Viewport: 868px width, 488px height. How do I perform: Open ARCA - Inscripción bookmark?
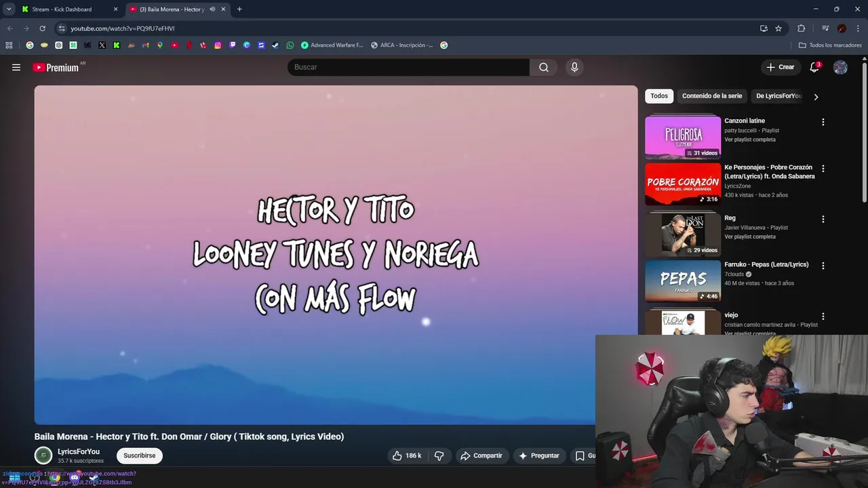(x=401, y=45)
